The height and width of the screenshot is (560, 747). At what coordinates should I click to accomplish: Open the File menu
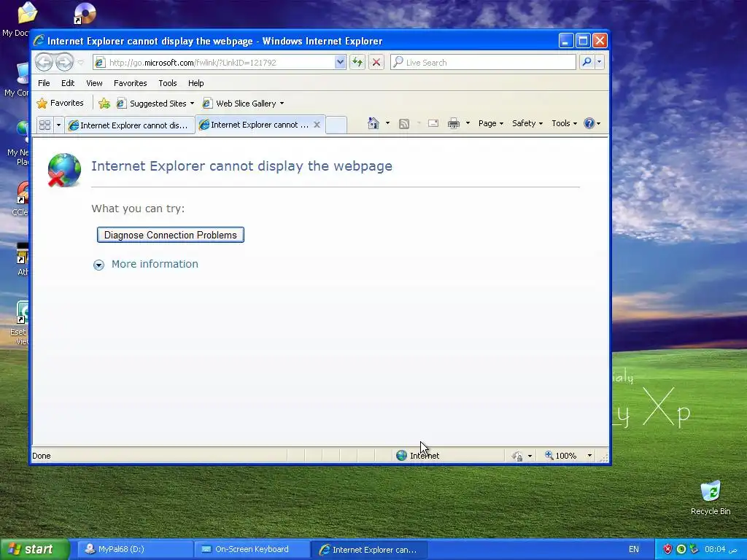pos(44,83)
